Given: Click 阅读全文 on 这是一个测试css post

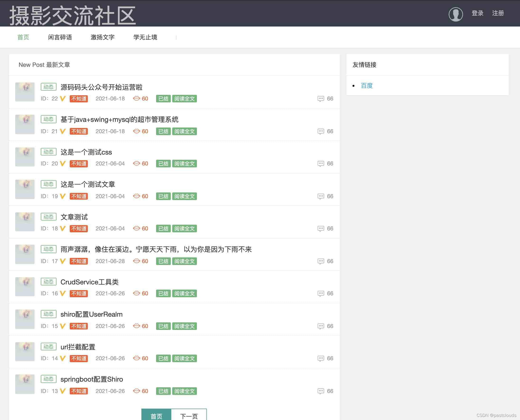Looking at the screenshot, I should tap(185, 164).
